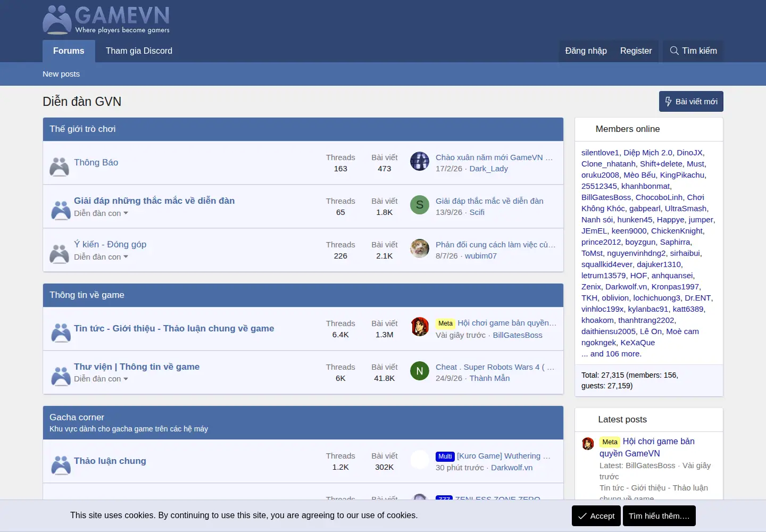Viewport: 766px width, 532px height.
Task: Show the '... and 106 more' members
Action: tap(612, 354)
